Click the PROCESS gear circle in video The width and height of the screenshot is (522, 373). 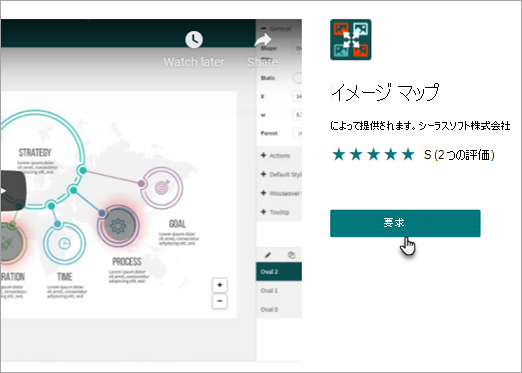coord(118,226)
